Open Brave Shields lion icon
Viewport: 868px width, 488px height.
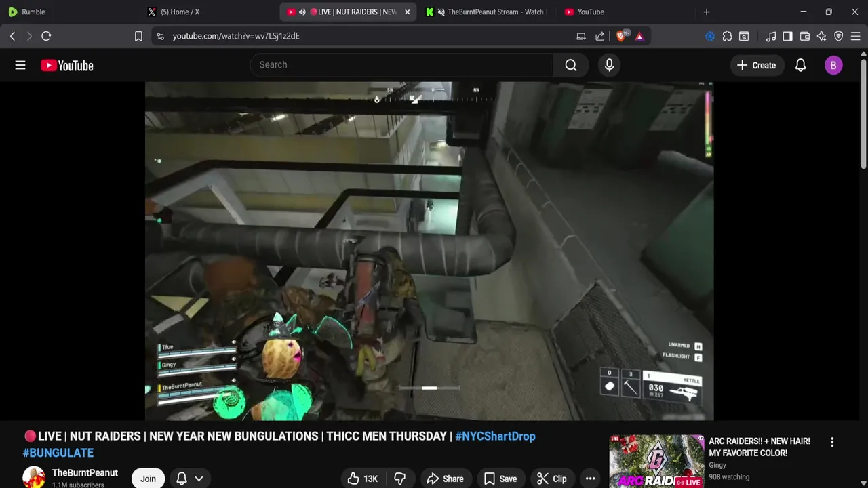tap(620, 36)
